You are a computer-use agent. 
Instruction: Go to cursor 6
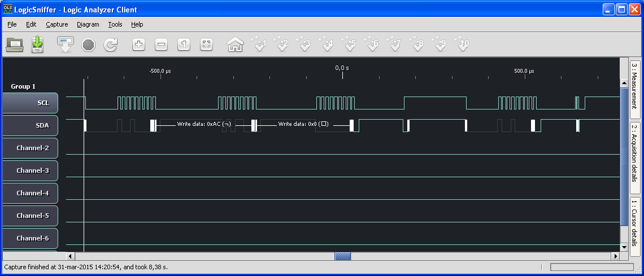[372, 43]
